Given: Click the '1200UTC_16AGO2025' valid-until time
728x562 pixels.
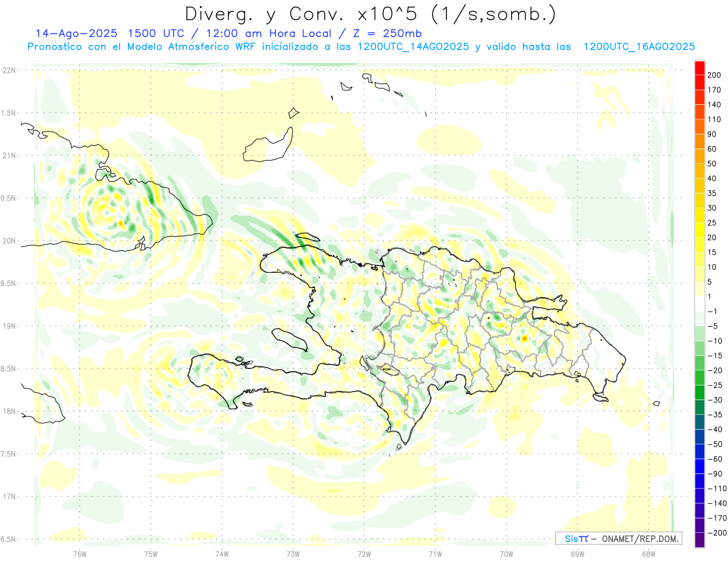Looking at the screenshot, I should (x=639, y=47).
